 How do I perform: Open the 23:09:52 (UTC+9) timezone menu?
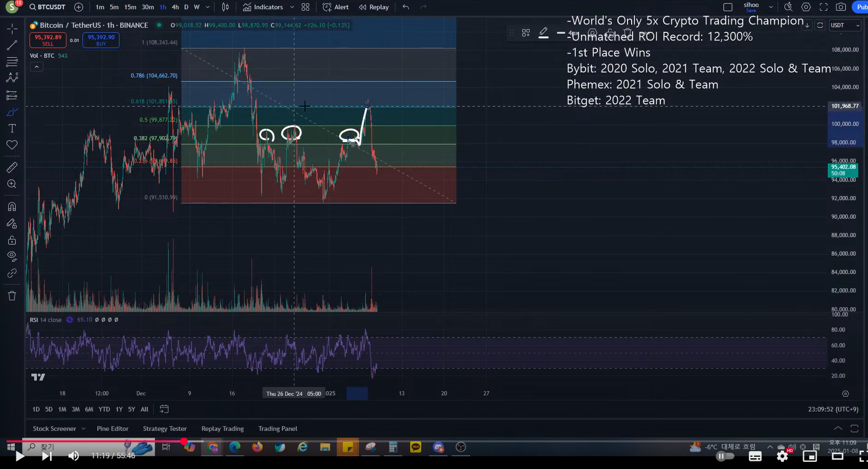click(x=833, y=409)
